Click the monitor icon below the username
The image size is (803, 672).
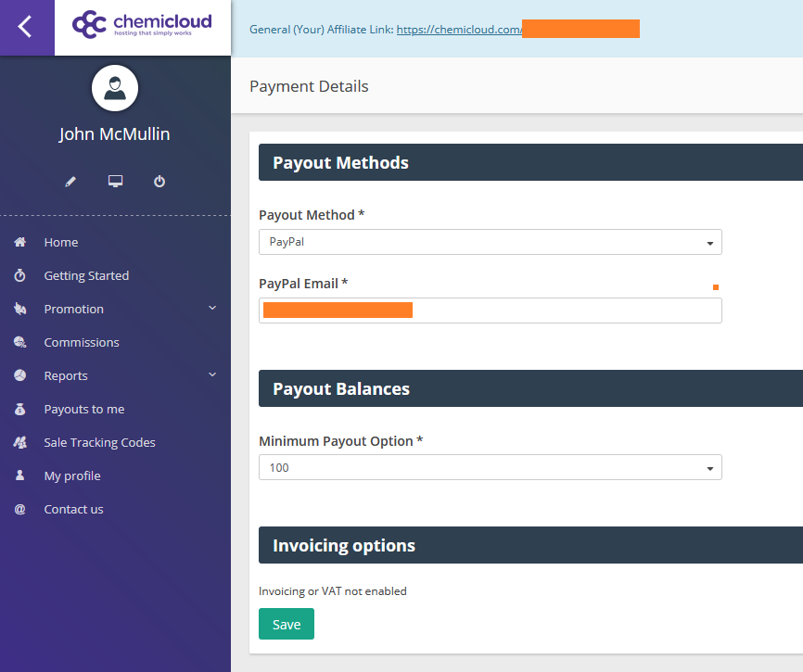pos(115,182)
